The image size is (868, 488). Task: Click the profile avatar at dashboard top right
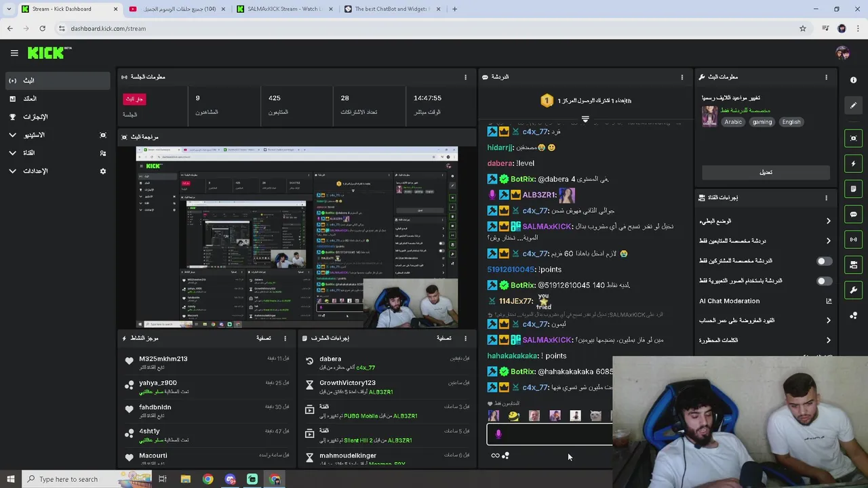click(x=842, y=53)
